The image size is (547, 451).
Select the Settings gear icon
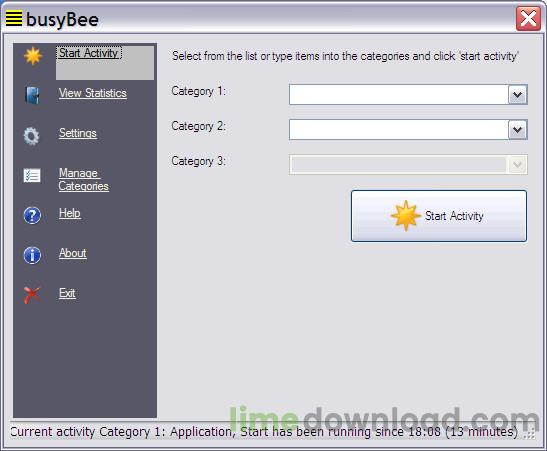[x=32, y=136]
